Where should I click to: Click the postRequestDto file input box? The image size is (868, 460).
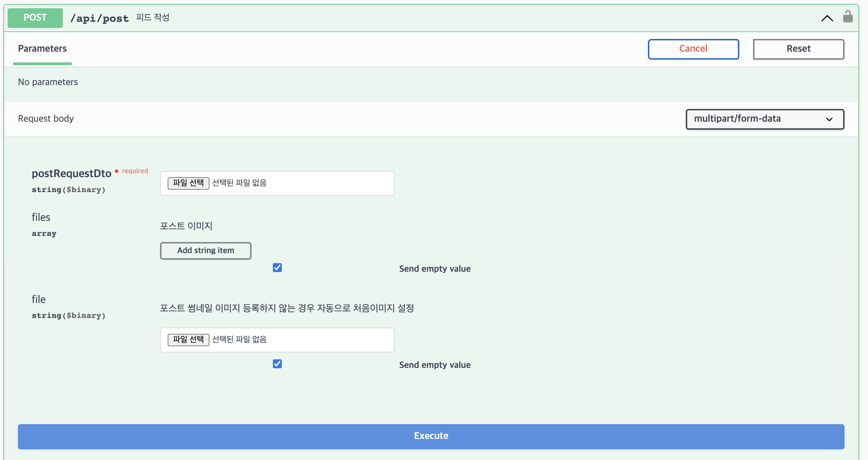point(310,183)
